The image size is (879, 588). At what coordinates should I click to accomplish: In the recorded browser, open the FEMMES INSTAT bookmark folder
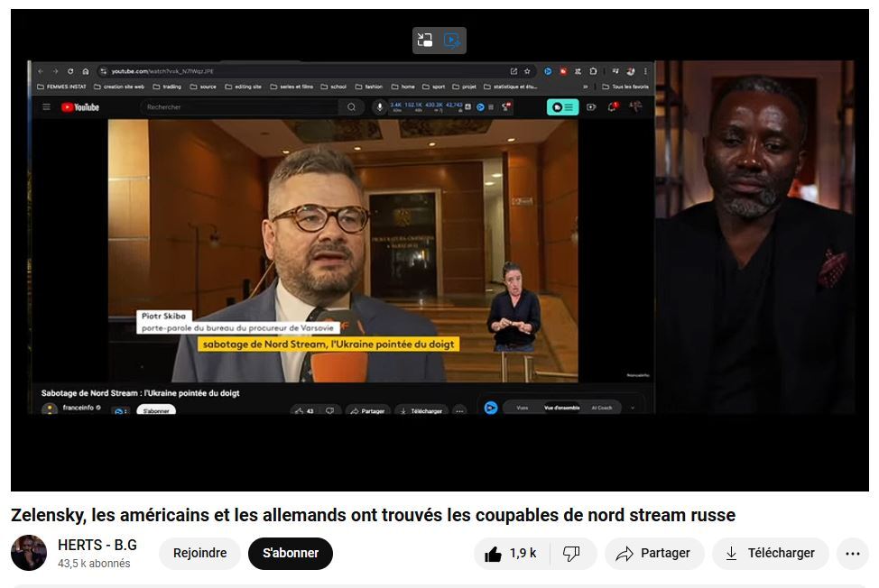[61, 87]
